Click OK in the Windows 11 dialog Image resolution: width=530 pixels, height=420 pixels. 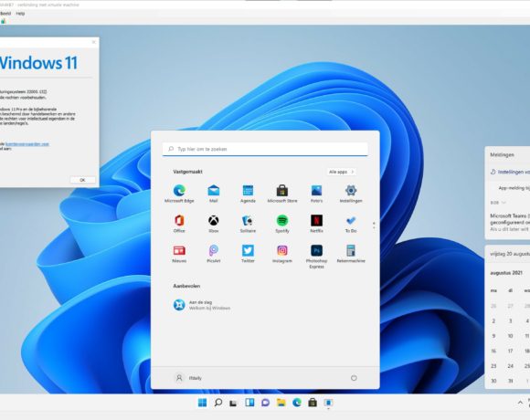click(x=82, y=180)
